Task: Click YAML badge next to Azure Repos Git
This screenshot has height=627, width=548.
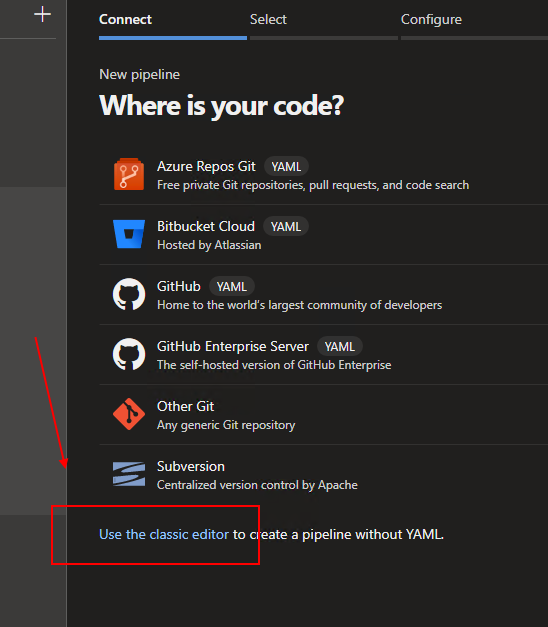Action: [x=286, y=167]
